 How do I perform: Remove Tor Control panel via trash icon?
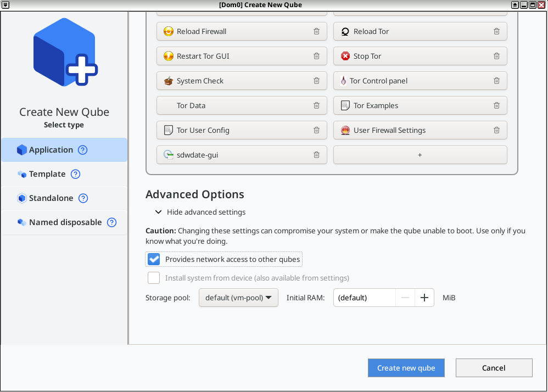point(496,81)
